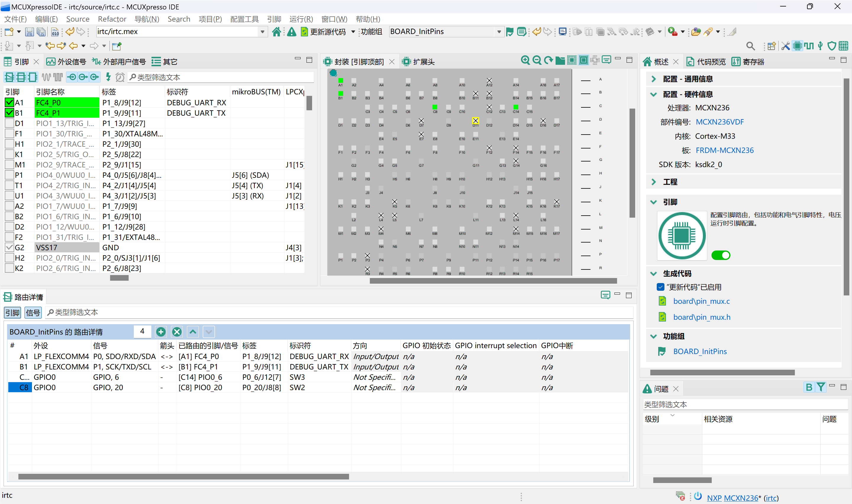Open the BOARD_InitPins functional group dropdown
This screenshot has height=504, width=852.
pyautogui.click(x=498, y=32)
